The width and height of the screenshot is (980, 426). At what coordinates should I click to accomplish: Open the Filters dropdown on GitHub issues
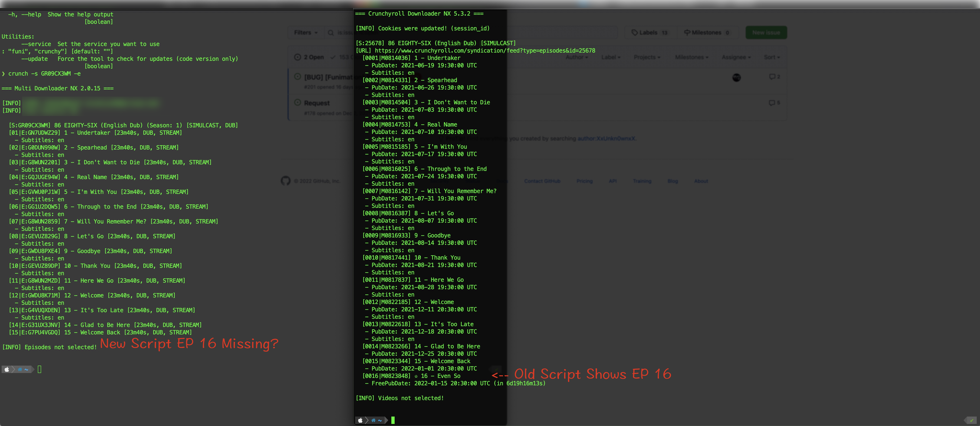click(306, 33)
